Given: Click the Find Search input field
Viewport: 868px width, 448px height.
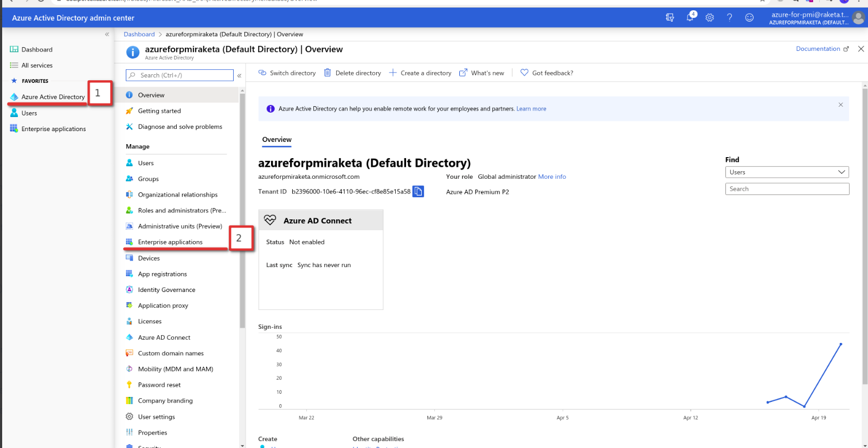Looking at the screenshot, I should (x=787, y=189).
